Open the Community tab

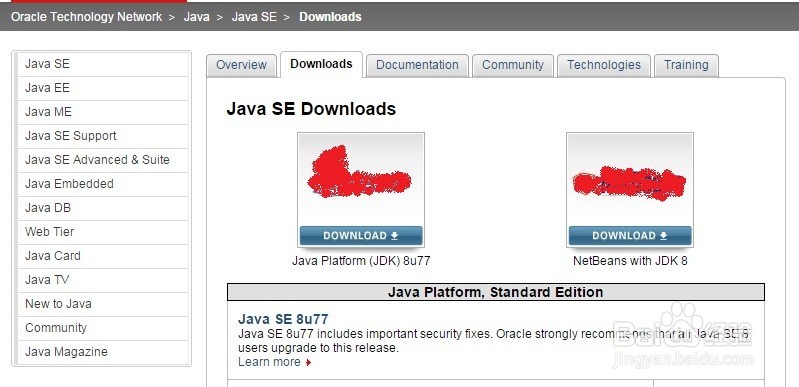click(x=513, y=65)
